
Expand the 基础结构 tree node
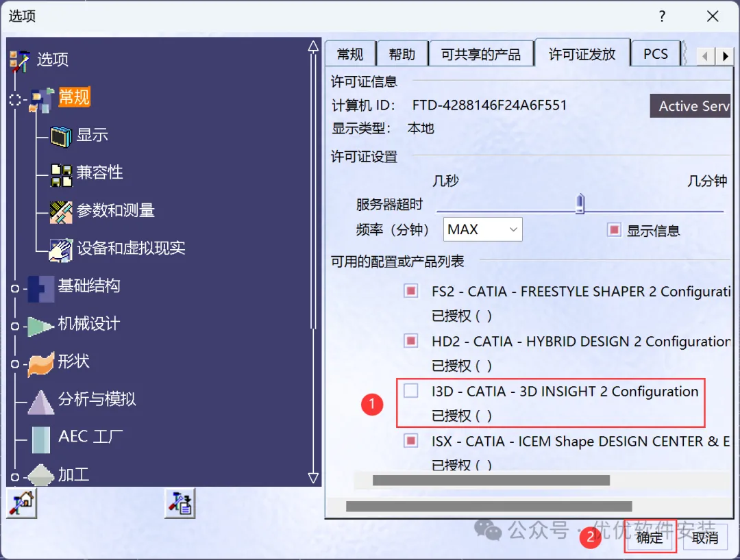pyautogui.click(x=15, y=288)
